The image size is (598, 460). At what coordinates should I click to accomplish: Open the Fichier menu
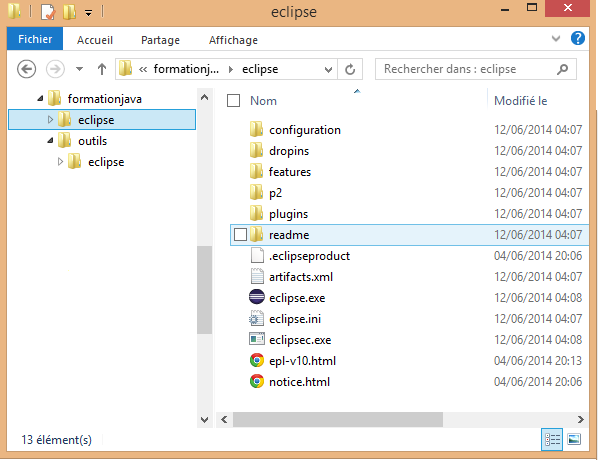tap(35, 39)
